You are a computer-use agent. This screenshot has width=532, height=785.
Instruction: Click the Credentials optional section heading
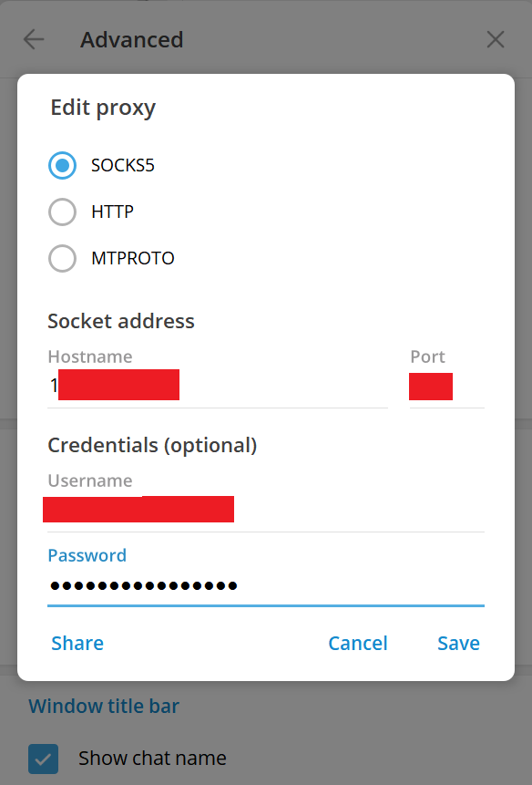click(x=152, y=445)
